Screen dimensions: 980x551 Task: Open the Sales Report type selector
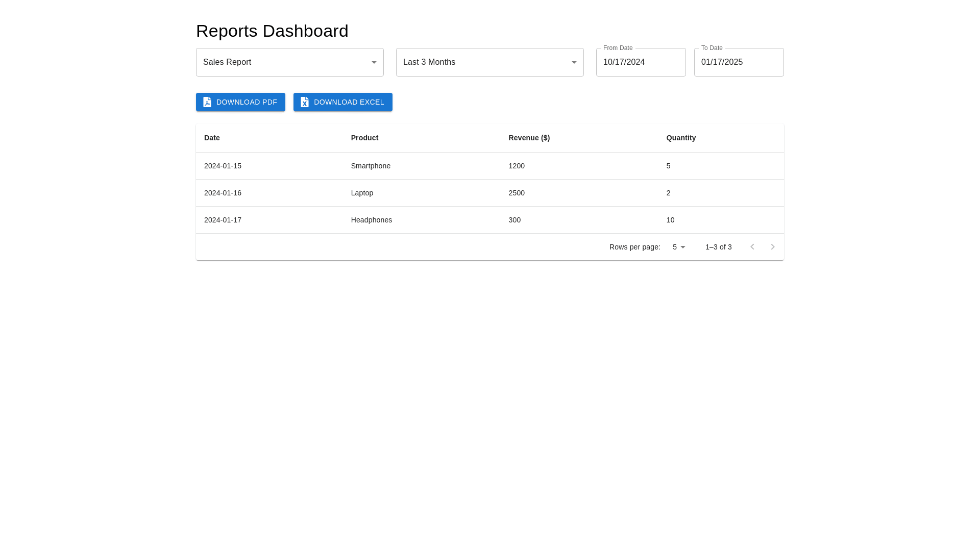click(x=283, y=62)
